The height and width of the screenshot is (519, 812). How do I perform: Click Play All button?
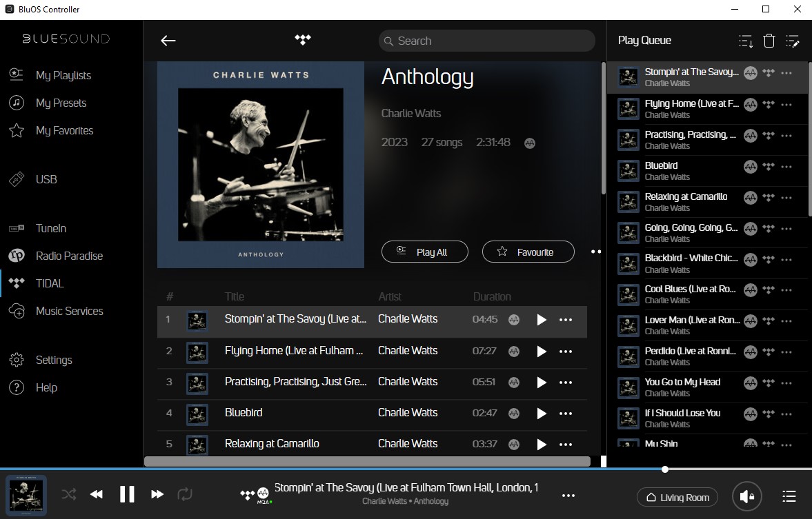(x=425, y=252)
